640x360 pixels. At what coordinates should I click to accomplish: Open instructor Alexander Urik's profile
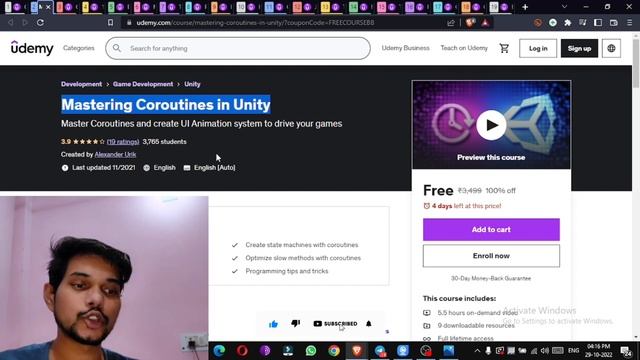[115, 154]
